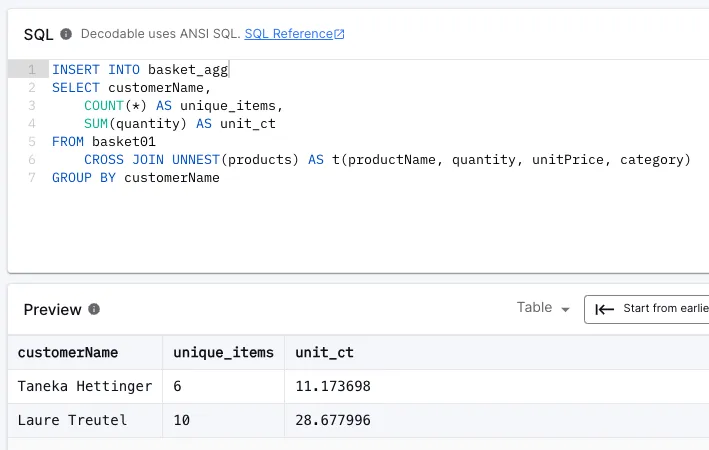Image resolution: width=709 pixels, height=450 pixels.
Task: Click the Table dropdown arrow
Action: [565, 310]
